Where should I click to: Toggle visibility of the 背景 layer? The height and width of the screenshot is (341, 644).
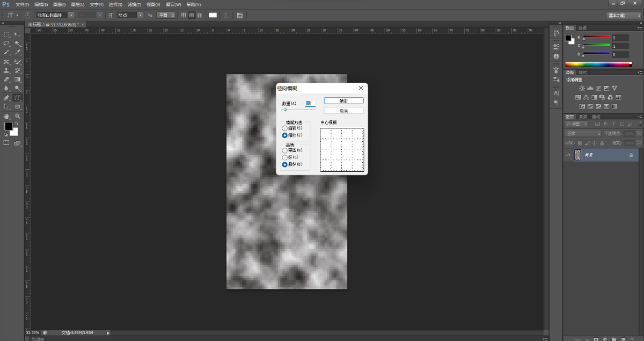(x=568, y=155)
